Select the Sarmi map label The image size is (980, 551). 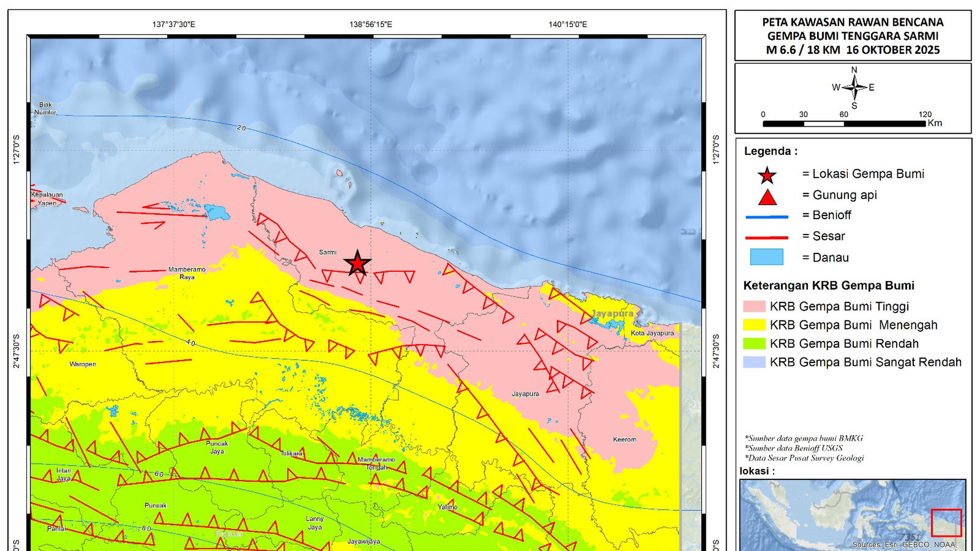click(328, 252)
